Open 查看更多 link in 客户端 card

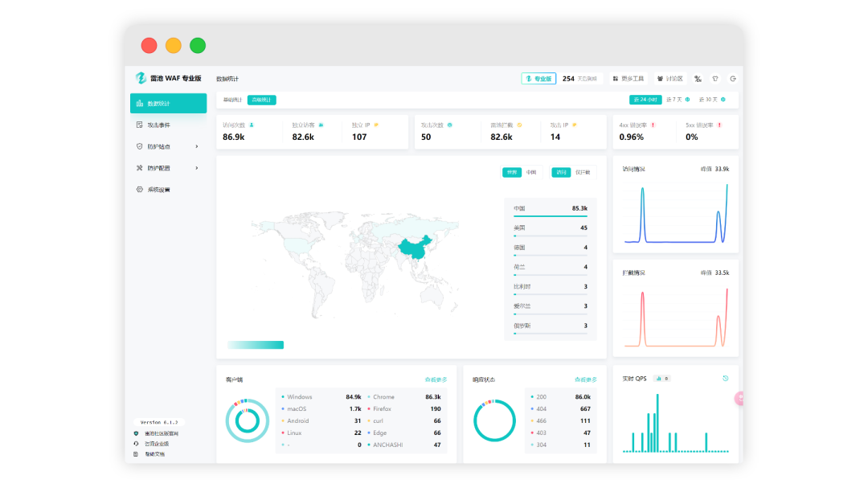click(436, 380)
